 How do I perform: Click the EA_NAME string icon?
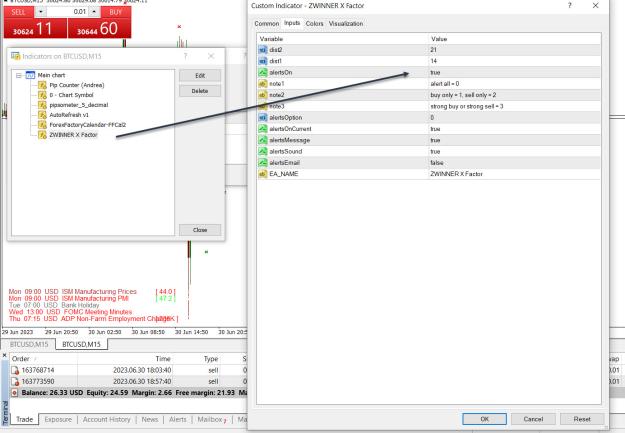coord(263,174)
